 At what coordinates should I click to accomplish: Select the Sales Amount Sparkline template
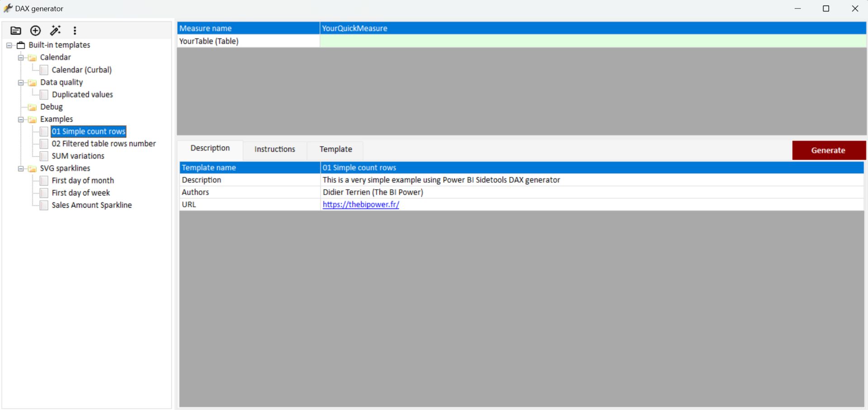(x=92, y=205)
